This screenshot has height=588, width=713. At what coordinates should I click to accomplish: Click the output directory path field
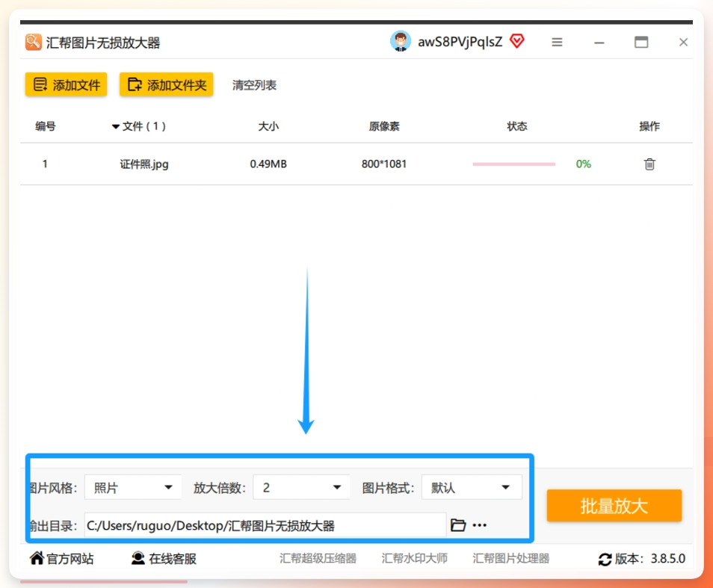[x=265, y=525]
